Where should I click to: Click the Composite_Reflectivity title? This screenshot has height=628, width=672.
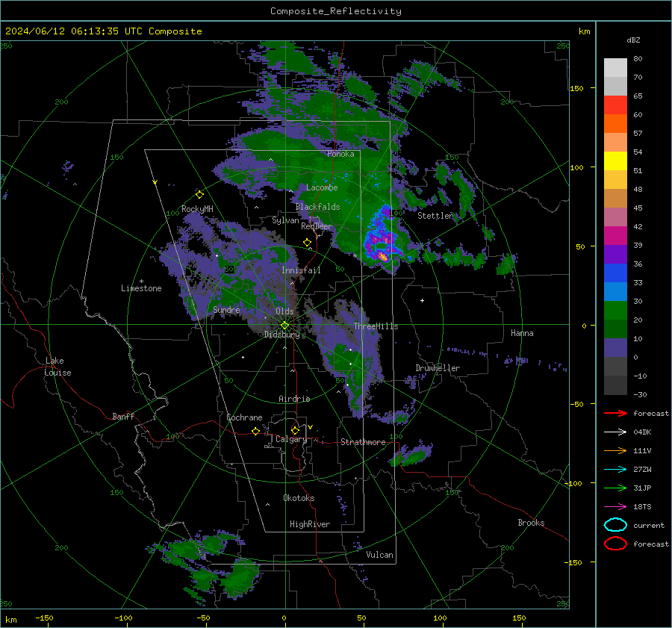pos(335,11)
